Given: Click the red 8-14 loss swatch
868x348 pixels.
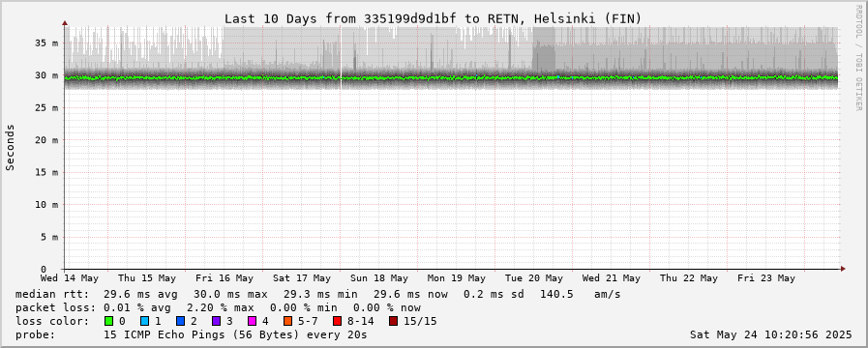Looking at the screenshot, I should (337, 321).
